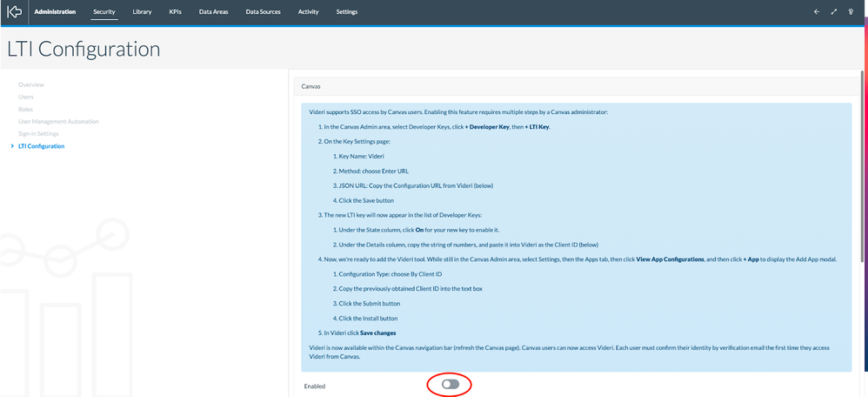Open the Settings tab
The height and width of the screenshot is (397, 868).
click(x=347, y=11)
